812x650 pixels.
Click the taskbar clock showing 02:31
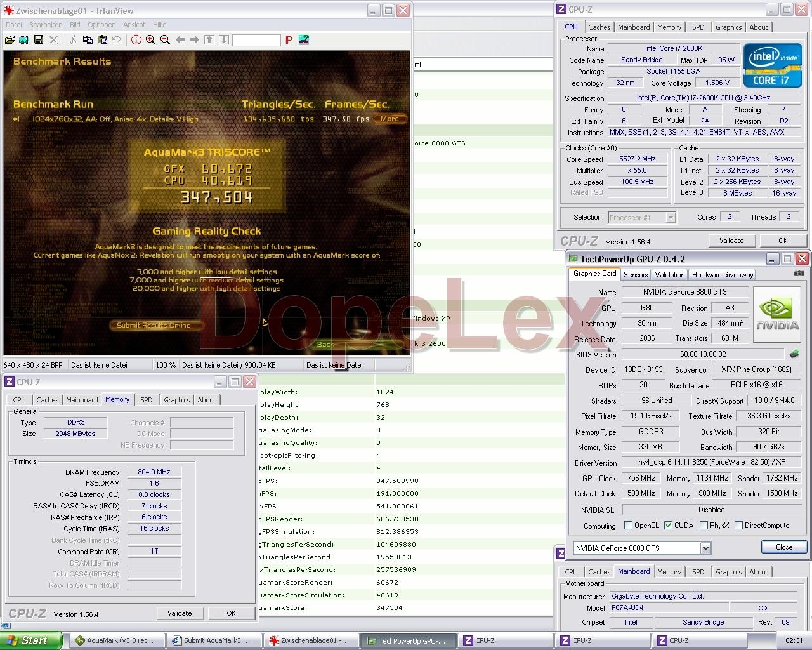point(794,641)
